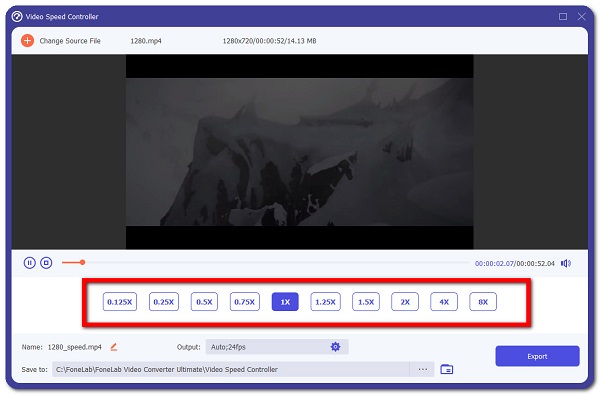Pause the video playback

29,263
